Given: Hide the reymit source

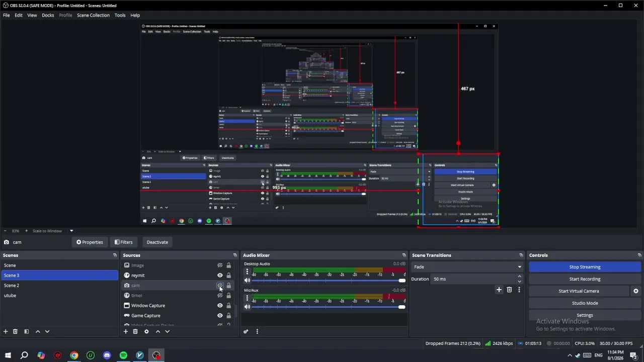Looking at the screenshot, I should pos(220,276).
